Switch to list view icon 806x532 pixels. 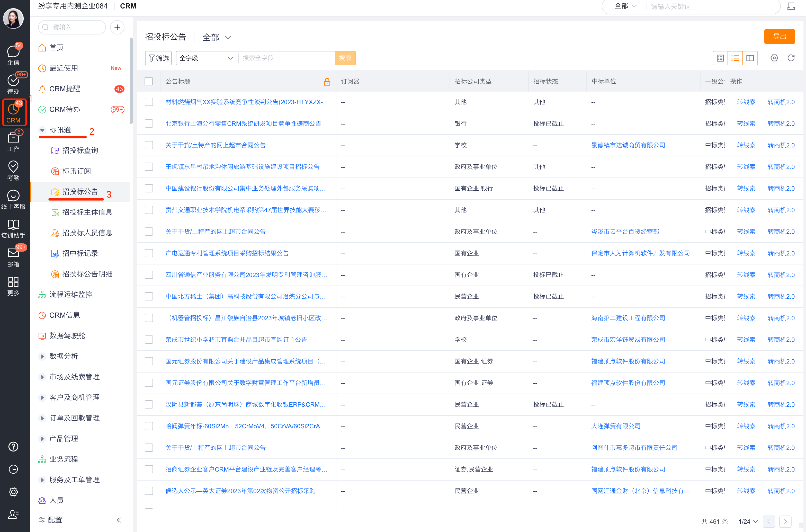[x=735, y=58]
